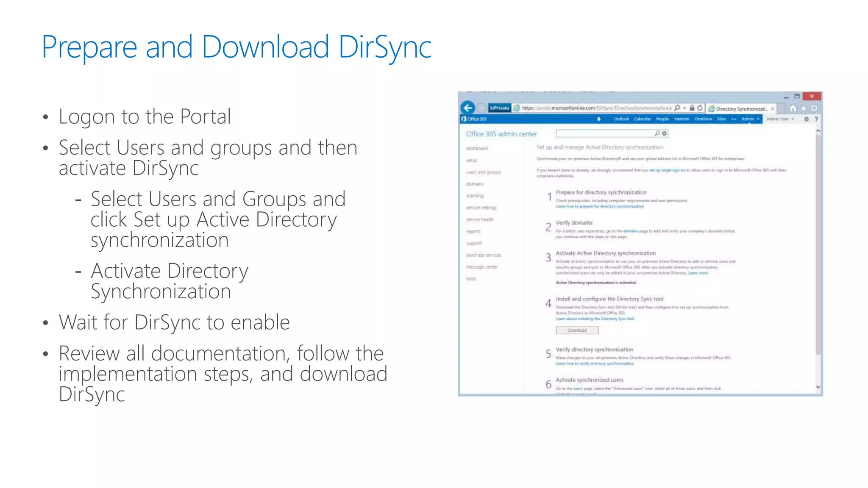Open Outlook from the Office 365 nav bar

click(621, 119)
